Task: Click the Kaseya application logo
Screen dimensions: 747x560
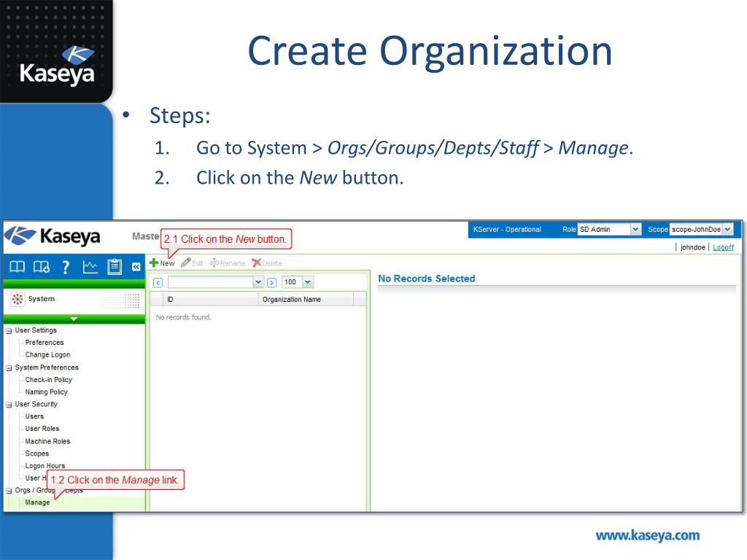Action: pos(53,236)
